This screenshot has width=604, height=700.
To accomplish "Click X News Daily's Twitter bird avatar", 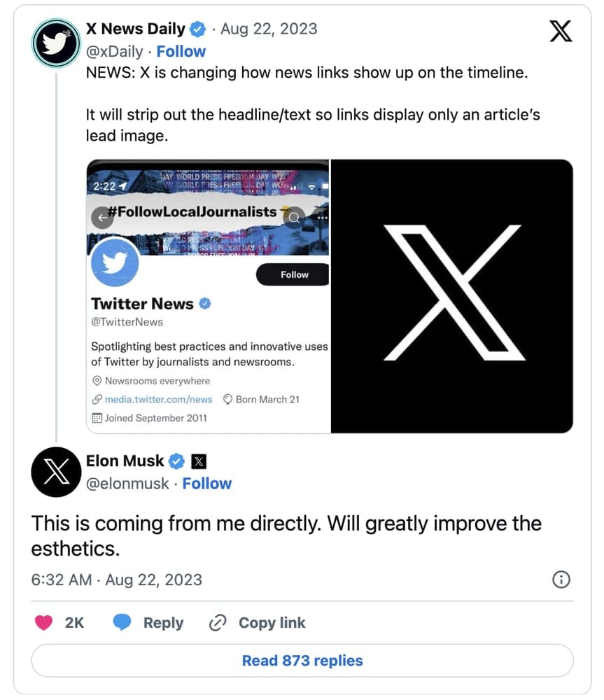I will 55,39.
